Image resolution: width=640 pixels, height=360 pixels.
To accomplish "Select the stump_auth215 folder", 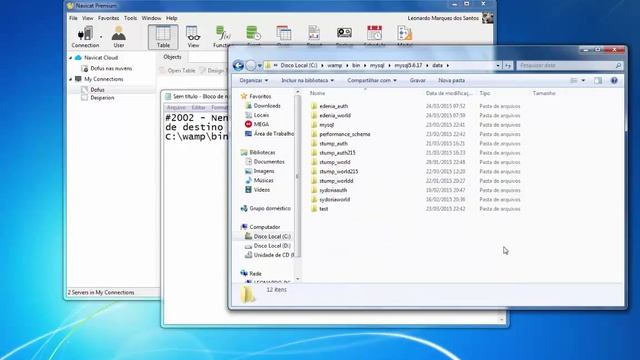I will (337, 153).
